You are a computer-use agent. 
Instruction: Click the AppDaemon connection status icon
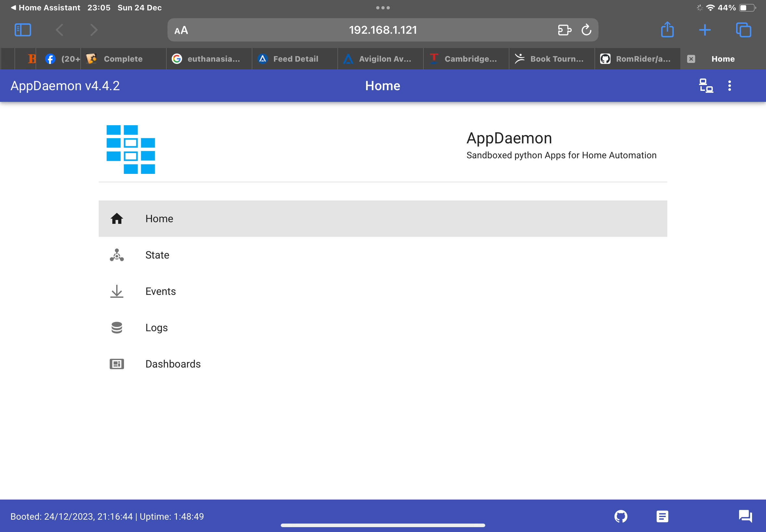706,86
